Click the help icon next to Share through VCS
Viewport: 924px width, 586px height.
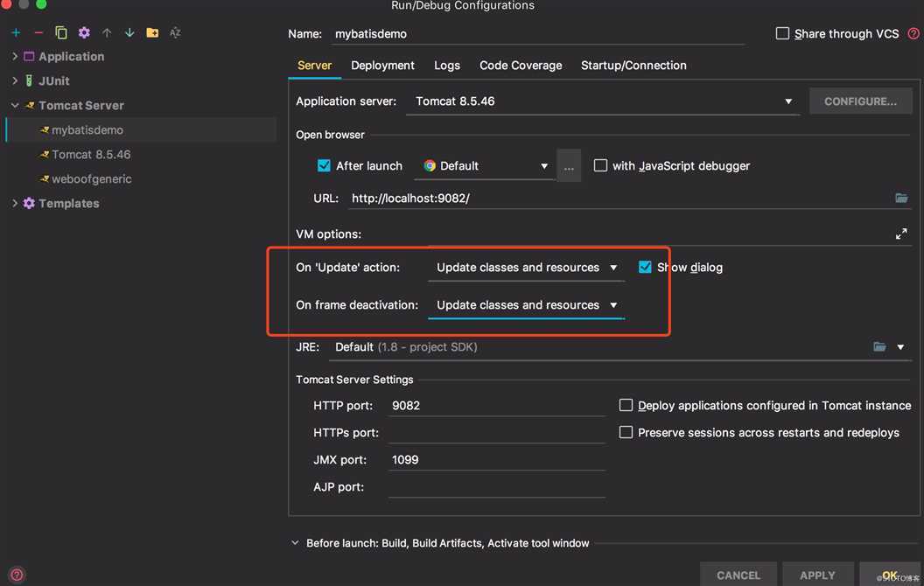(x=913, y=33)
